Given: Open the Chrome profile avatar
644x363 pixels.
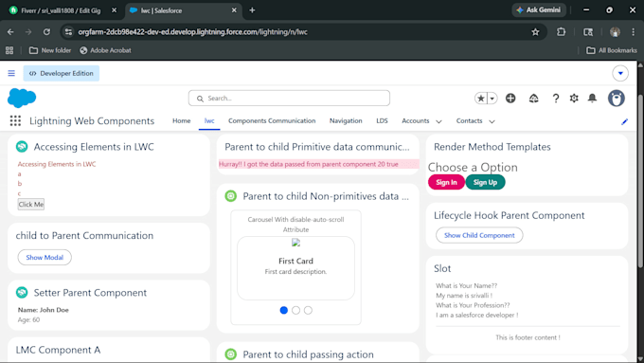Looking at the screenshot, I should point(615,32).
